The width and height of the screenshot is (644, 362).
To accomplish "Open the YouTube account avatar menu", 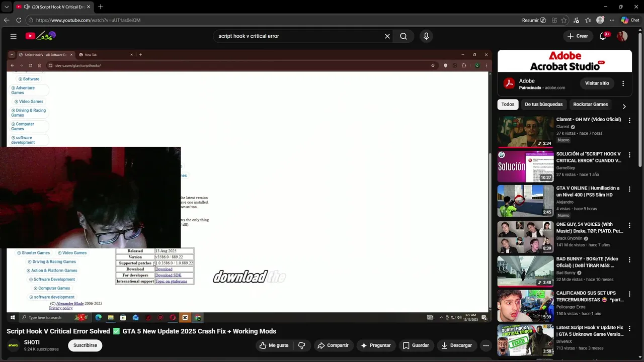I will pyautogui.click(x=622, y=36).
